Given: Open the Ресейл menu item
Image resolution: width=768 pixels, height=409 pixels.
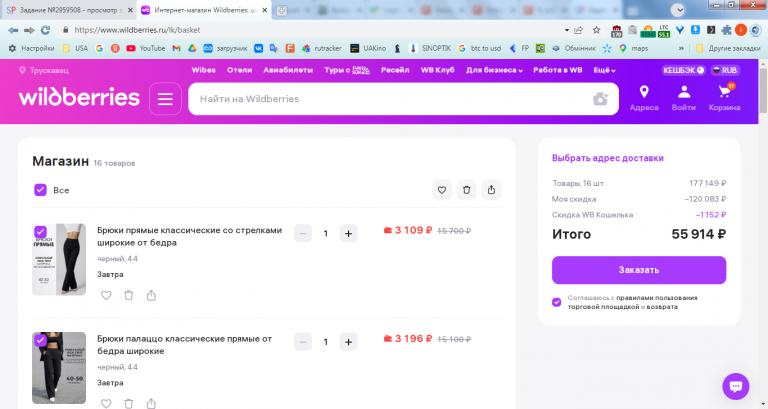Looking at the screenshot, I should (x=395, y=70).
